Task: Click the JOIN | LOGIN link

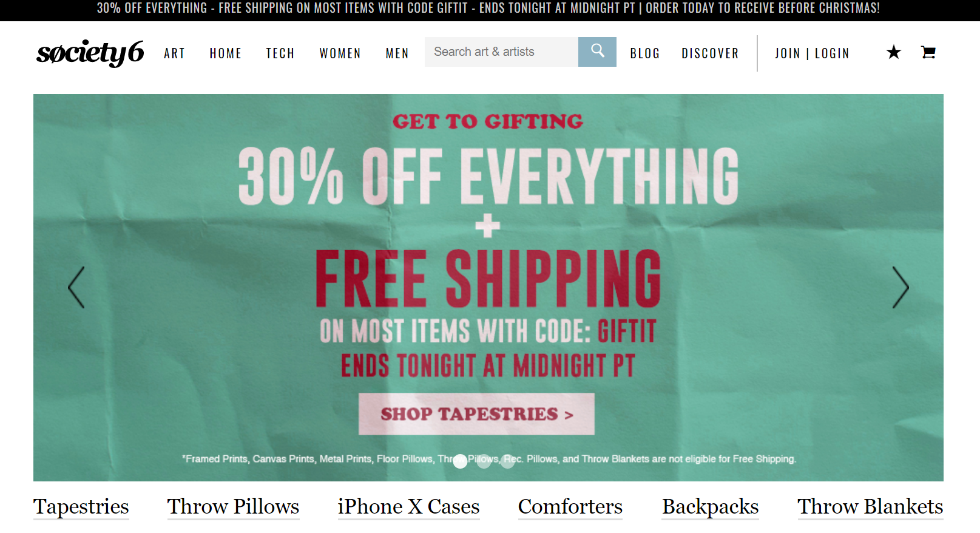Action: point(812,53)
